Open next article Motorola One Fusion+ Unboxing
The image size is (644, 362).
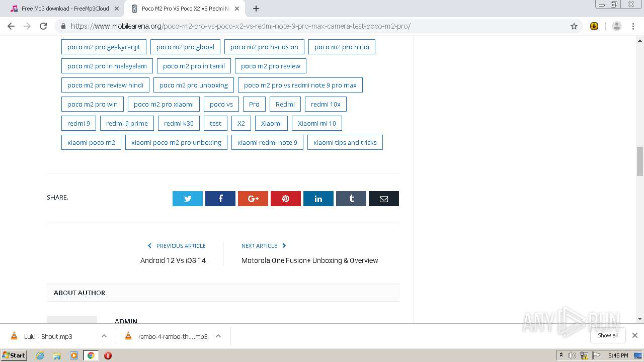pyautogui.click(x=309, y=260)
